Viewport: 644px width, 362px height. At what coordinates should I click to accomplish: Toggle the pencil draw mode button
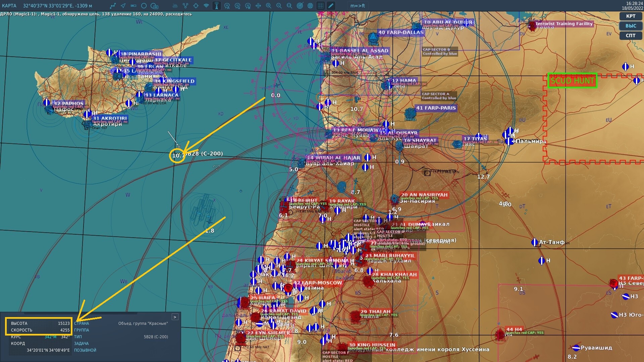coord(331,6)
